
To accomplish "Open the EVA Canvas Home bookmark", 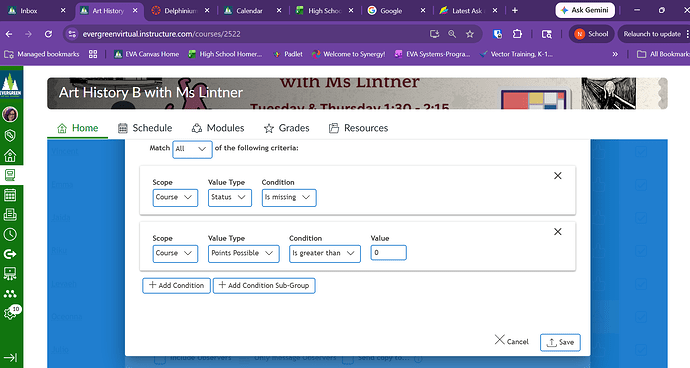I will pos(147,54).
